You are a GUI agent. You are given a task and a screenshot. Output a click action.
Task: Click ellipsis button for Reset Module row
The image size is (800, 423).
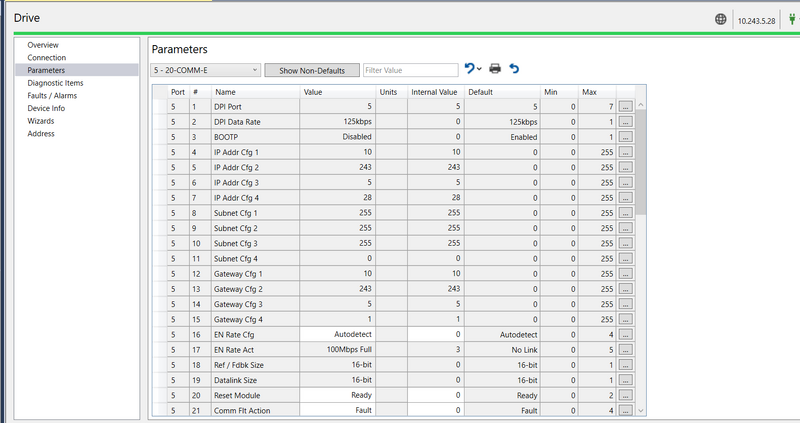(x=625, y=395)
